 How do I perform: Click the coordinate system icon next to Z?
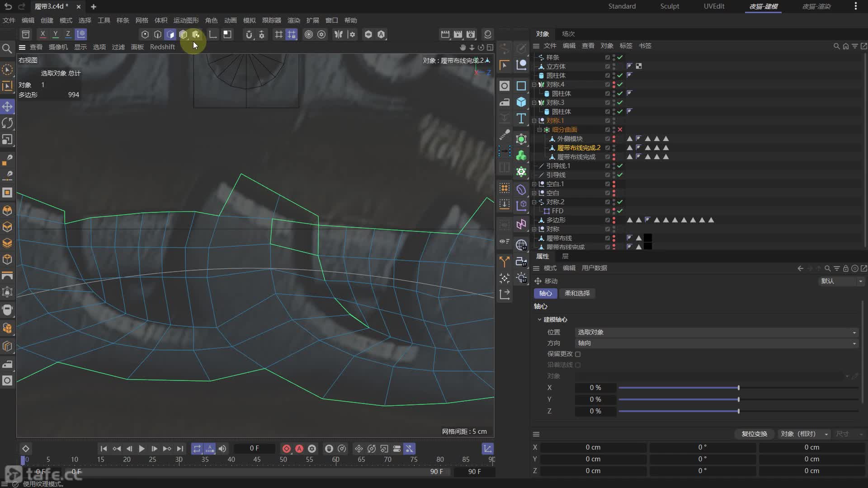81,34
